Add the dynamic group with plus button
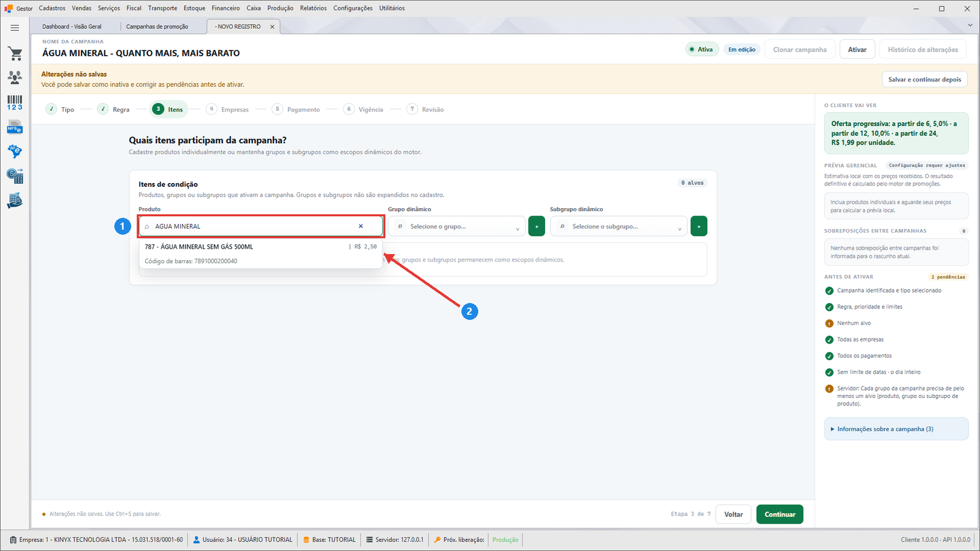The width and height of the screenshot is (980, 551). [537, 227]
